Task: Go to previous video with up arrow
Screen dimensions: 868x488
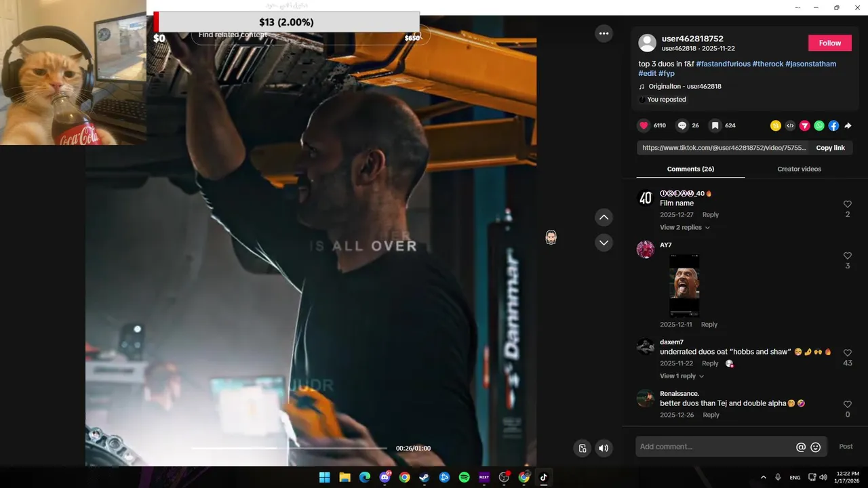Action: pos(604,218)
